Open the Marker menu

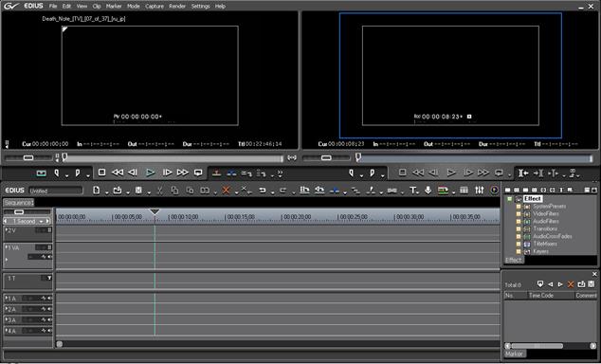click(114, 6)
